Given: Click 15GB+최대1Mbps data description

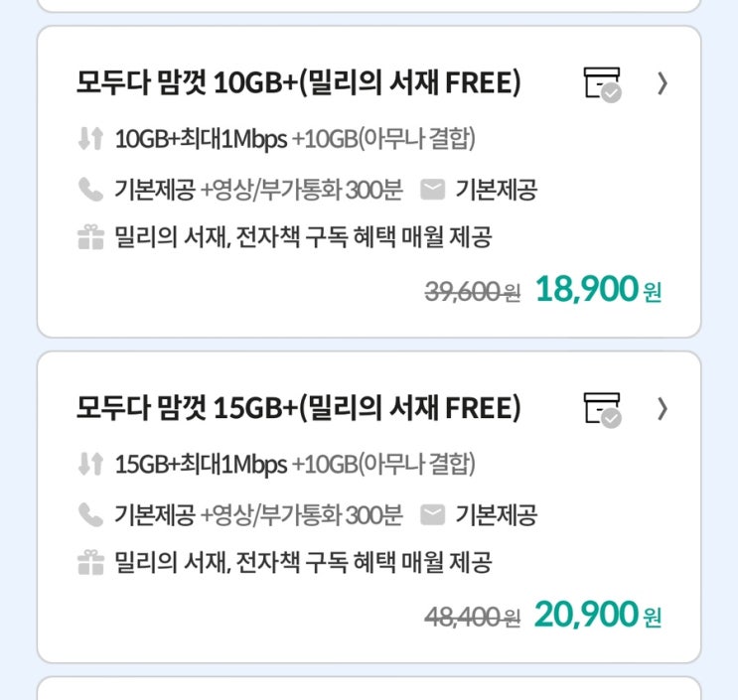Looking at the screenshot, I should [201, 465].
